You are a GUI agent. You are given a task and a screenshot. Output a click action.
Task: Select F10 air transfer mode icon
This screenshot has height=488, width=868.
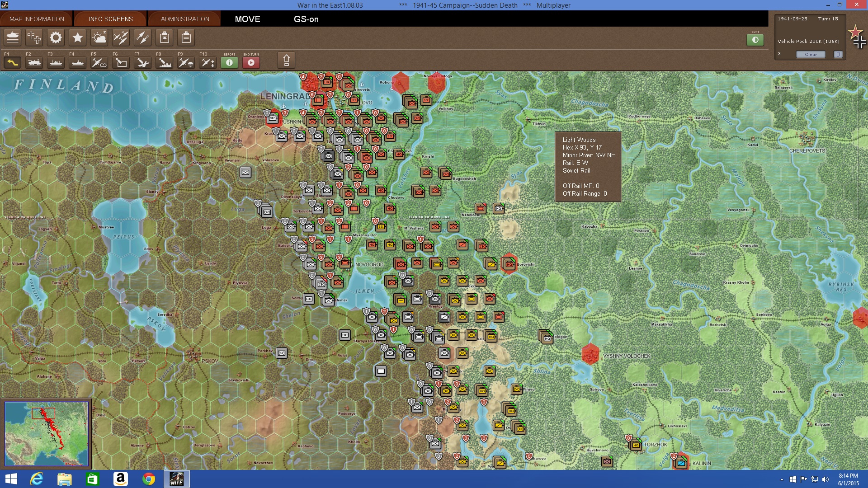coord(208,62)
